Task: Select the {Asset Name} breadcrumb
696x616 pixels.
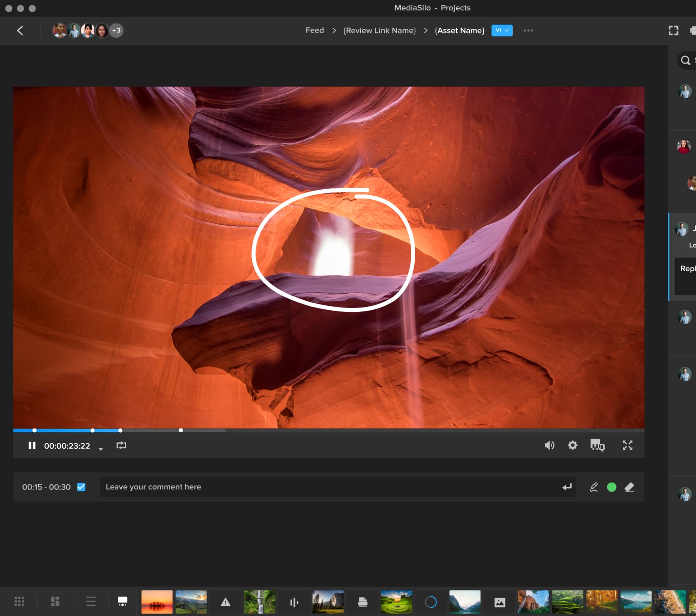Action: pyautogui.click(x=459, y=30)
